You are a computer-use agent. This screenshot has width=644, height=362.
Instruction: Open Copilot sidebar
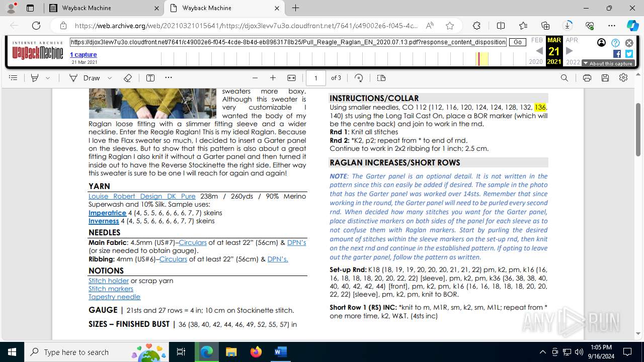(632, 26)
